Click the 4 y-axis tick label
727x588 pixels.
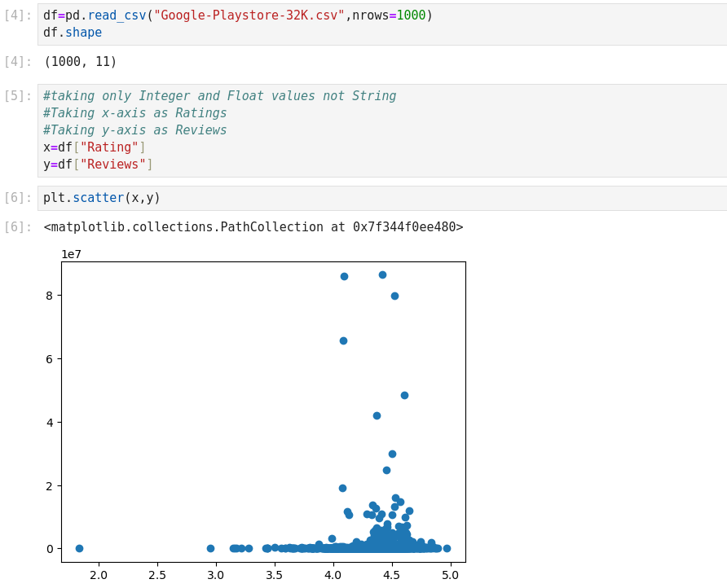coord(50,423)
